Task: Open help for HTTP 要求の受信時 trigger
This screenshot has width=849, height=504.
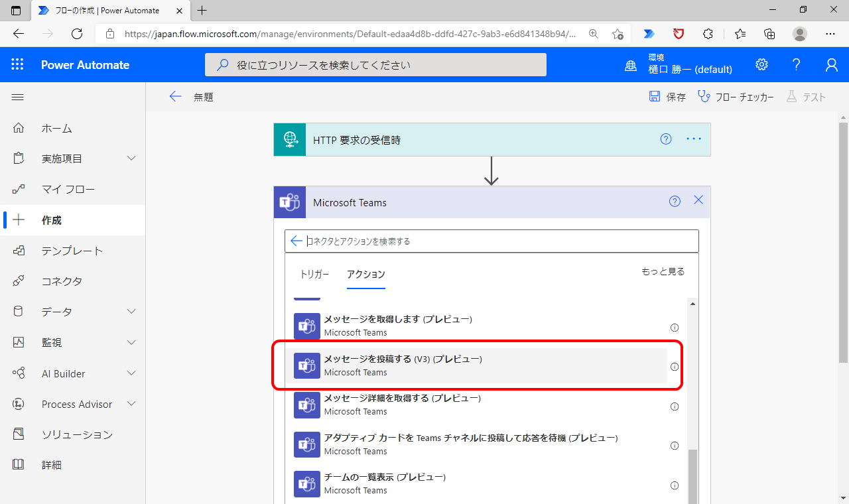Action: click(x=666, y=139)
